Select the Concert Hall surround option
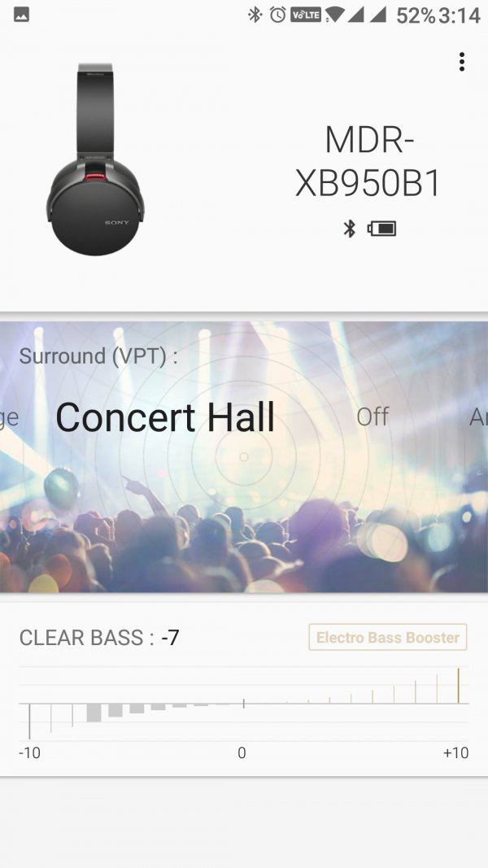The height and width of the screenshot is (868, 488). tap(165, 417)
